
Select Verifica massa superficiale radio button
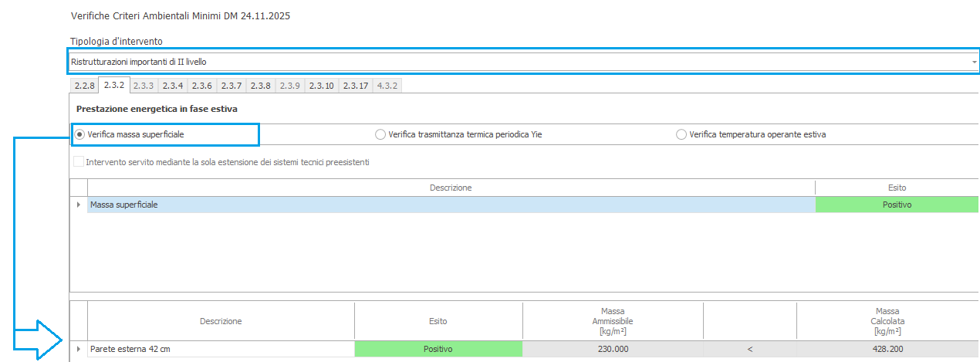79,134
